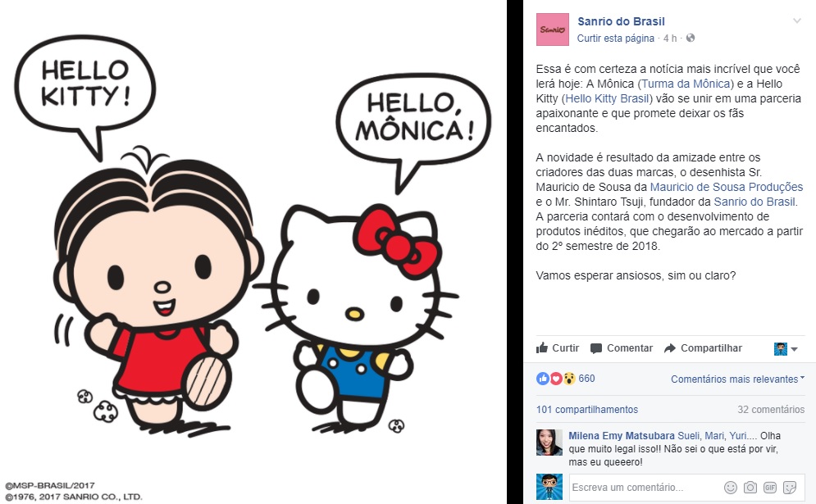Attach a photo with the camera icon
Screen dimensions: 816x504
[x=750, y=488]
